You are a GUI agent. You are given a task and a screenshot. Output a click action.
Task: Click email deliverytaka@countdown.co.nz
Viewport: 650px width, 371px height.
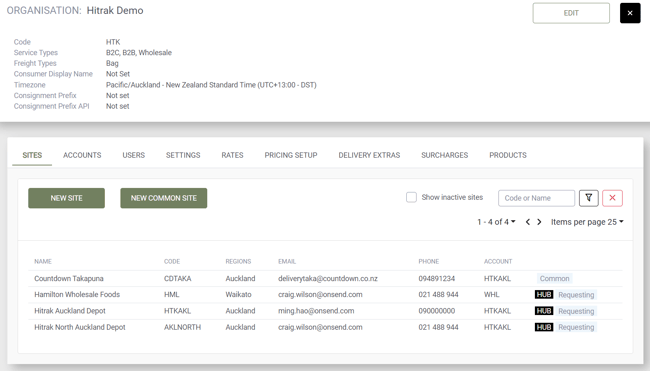pyautogui.click(x=328, y=279)
